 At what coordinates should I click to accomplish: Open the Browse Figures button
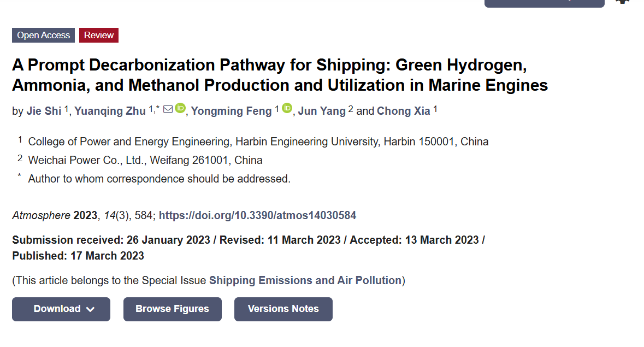click(x=173, y=309)
